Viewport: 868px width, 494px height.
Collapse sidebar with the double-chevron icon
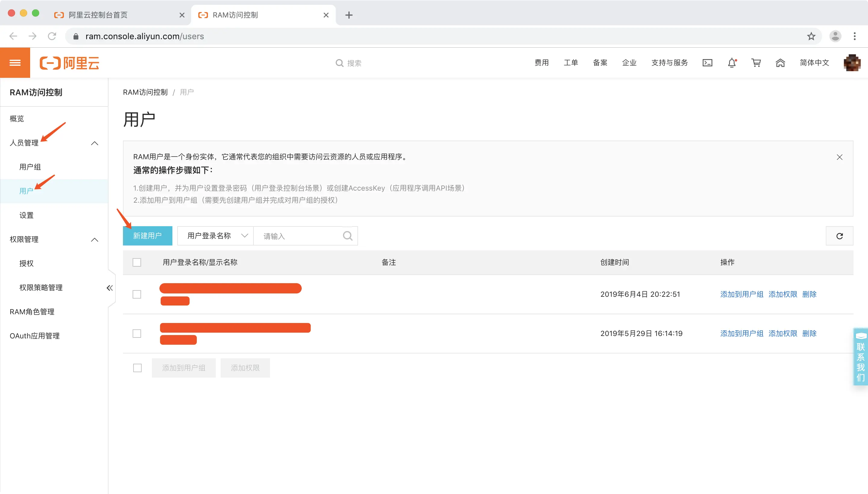109,288
